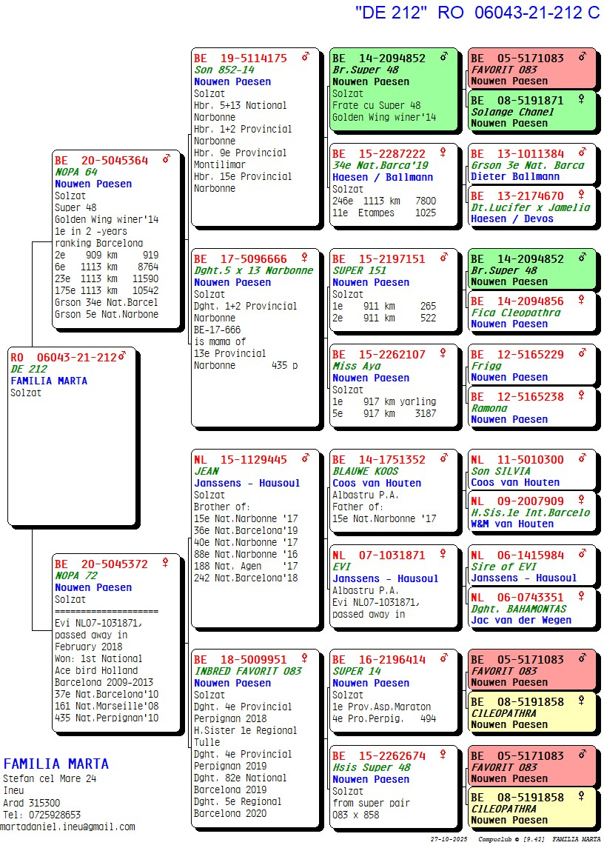The height and width of the screenshot is (868, 604).
Task: Click the male symbol in the SUPER 151 box
Action: [x=443, y=258]
